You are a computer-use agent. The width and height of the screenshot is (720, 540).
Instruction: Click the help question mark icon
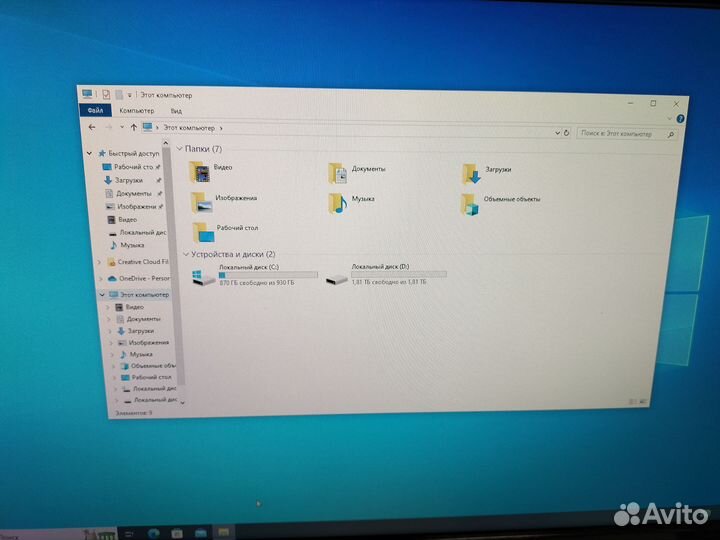coord(680,119)
